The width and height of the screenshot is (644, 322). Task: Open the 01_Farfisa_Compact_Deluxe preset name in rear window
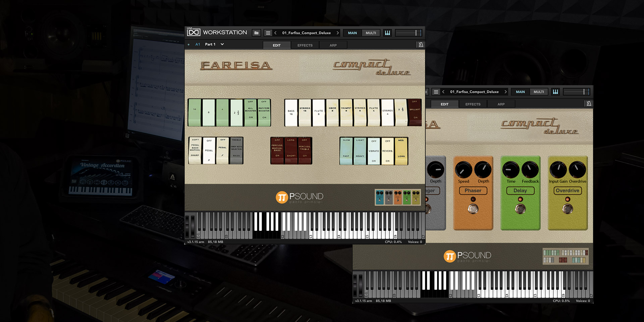474,92
